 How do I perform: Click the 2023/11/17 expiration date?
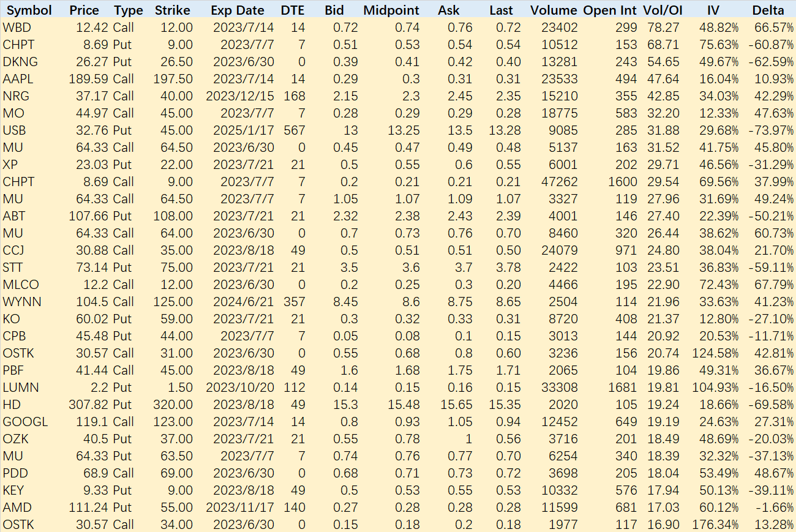coord(241,508)
